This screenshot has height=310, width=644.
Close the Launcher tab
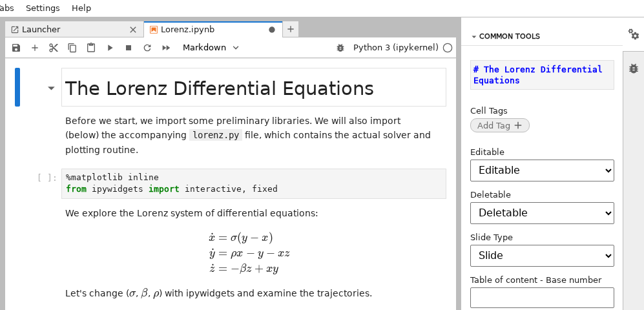132,30
